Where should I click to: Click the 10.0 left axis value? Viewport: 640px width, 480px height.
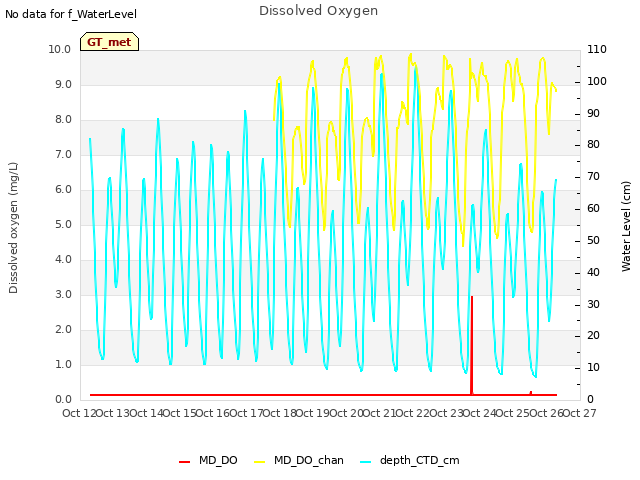(x=60, y=49)
